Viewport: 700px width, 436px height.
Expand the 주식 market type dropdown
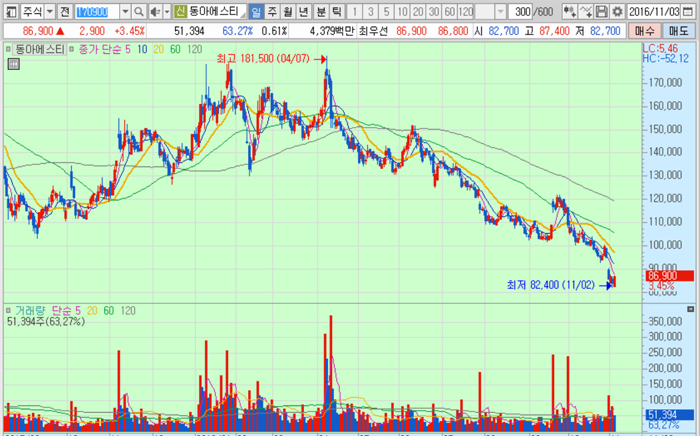pos(49,11)
